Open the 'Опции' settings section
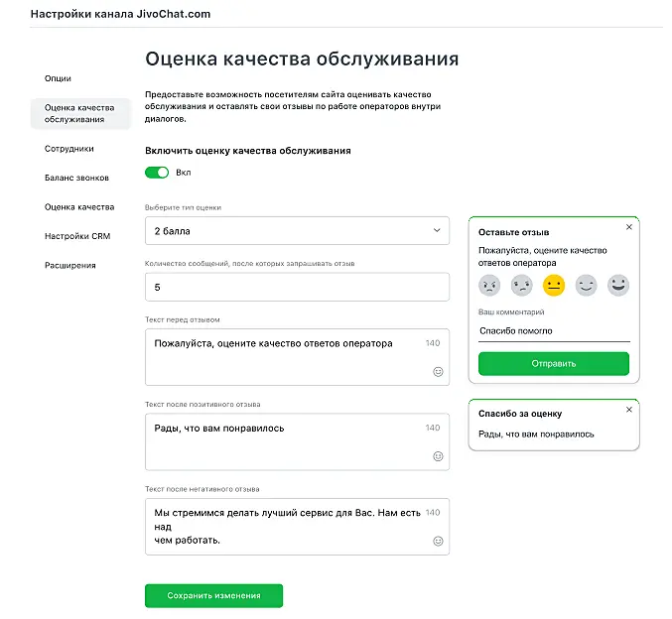 pos(58,78)
